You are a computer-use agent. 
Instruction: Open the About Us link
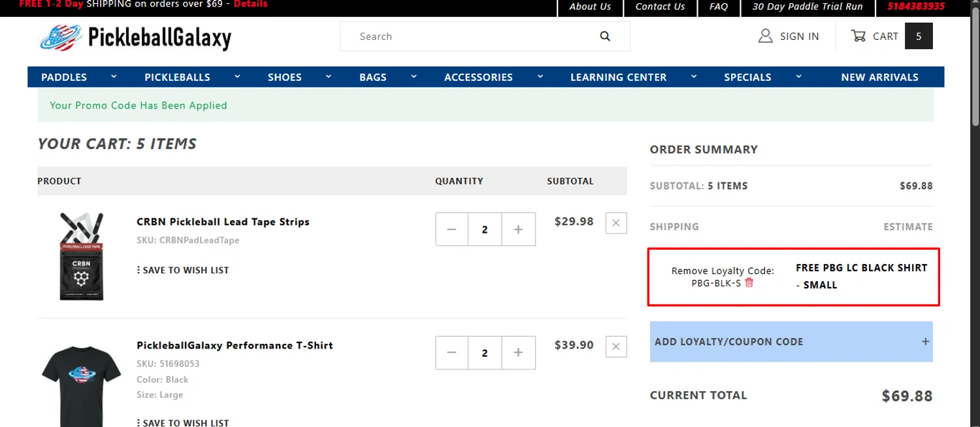tap(589, 7)
